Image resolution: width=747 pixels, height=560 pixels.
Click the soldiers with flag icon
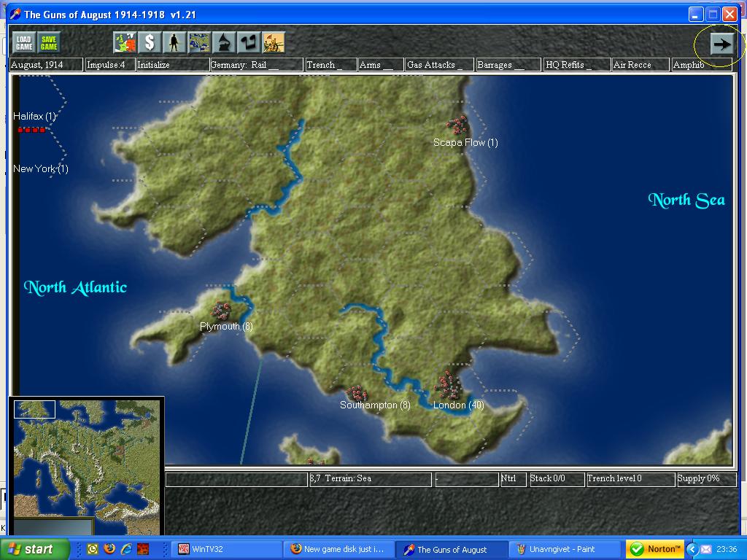[x=274, y=42]
